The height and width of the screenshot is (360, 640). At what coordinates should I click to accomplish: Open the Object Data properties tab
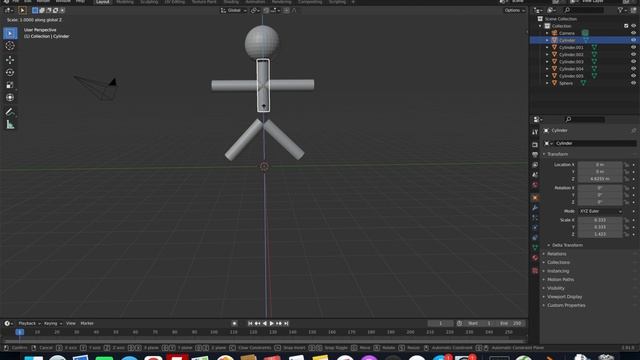[535, 248]
